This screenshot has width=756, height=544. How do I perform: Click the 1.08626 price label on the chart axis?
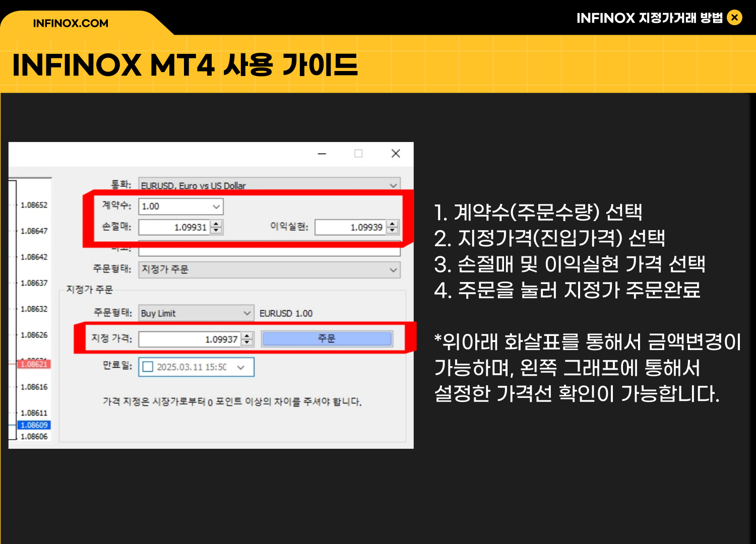(34, 335)
